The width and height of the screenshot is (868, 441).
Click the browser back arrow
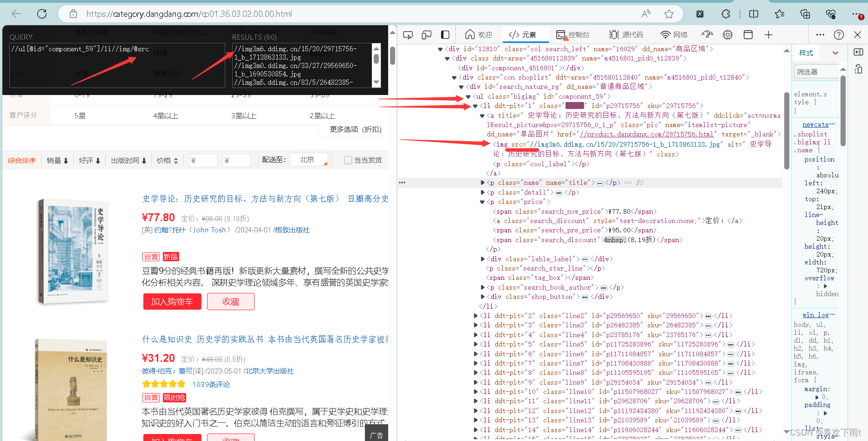point(16,14)
